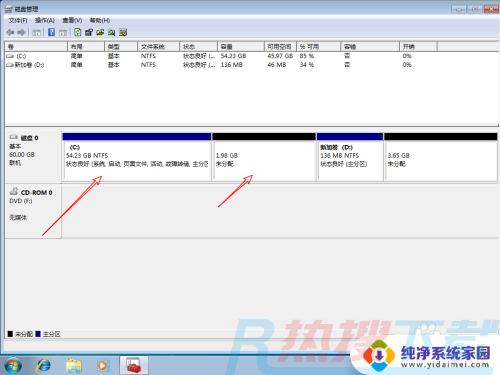
Task: Click the drive icon next to (C:) in volume list
Action: click(10, 56)
